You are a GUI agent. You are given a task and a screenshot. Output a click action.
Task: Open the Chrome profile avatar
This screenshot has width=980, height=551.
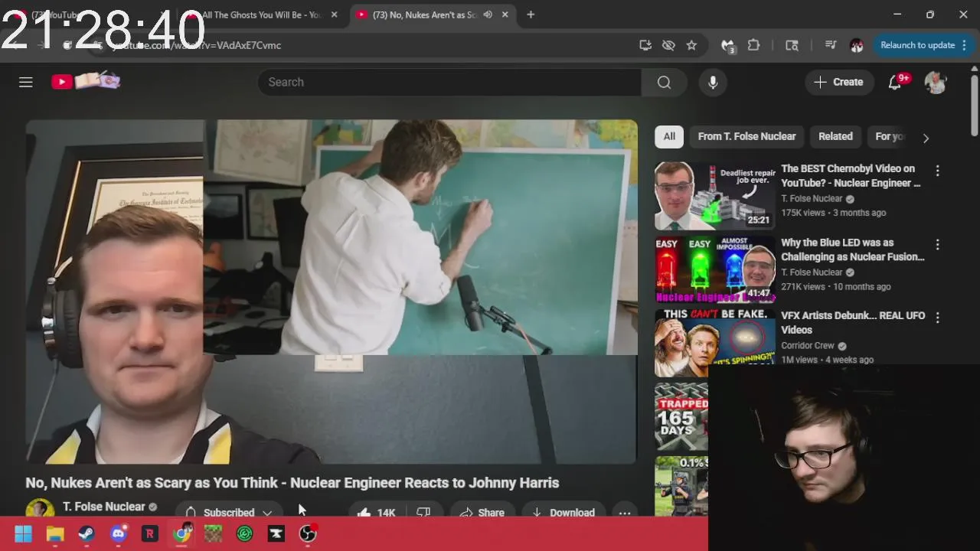tap(857, 45)
